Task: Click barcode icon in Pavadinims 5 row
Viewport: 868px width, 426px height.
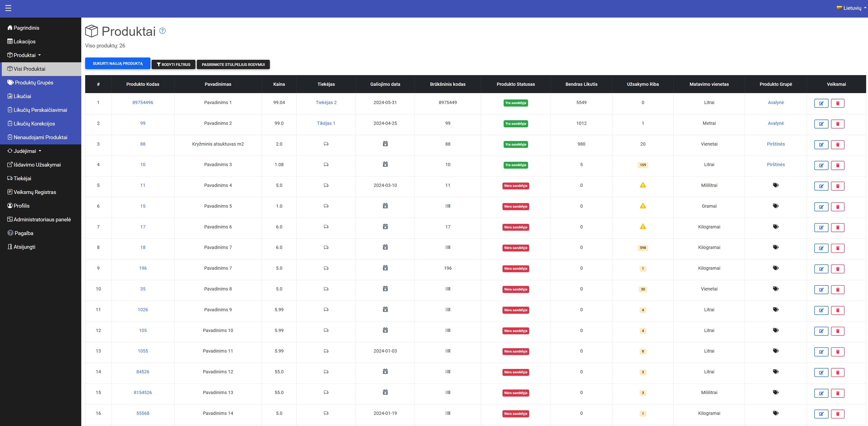Action: 447,206
